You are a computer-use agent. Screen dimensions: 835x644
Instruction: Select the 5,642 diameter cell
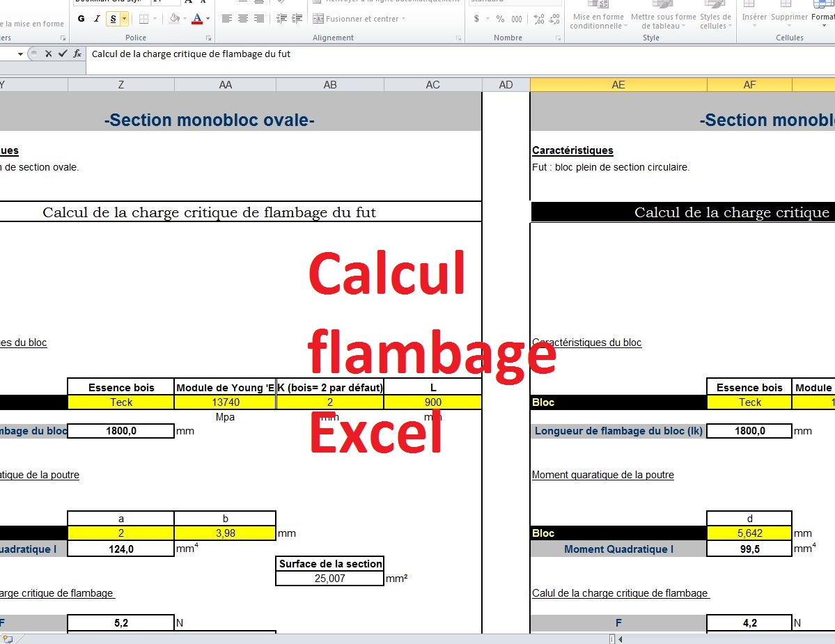[x=749, y=533]
